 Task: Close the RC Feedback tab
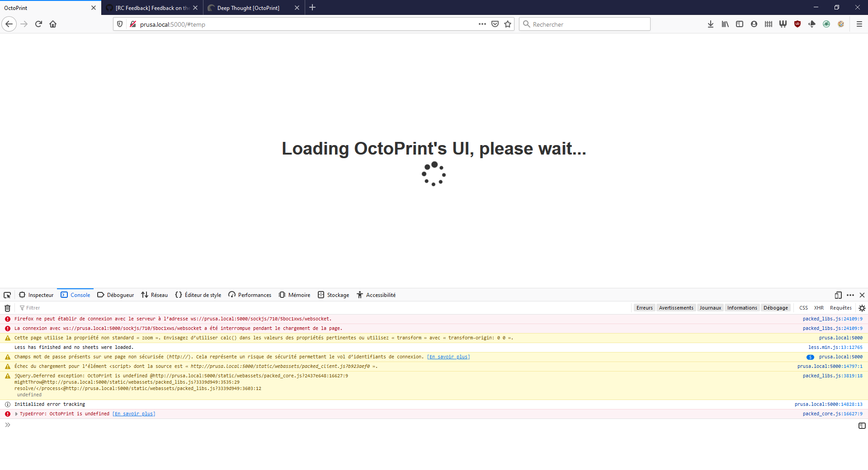coord(195,8)
